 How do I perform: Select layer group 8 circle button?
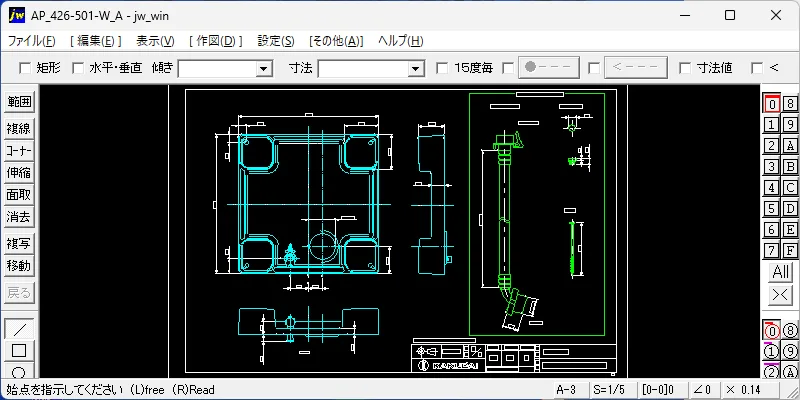(x=790, y=331)
